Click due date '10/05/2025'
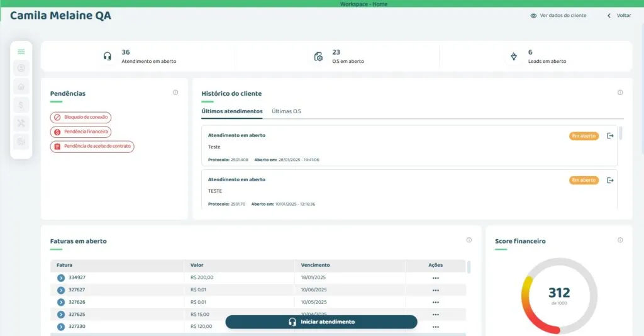This screenshot has height=336, width=644. 314,302
